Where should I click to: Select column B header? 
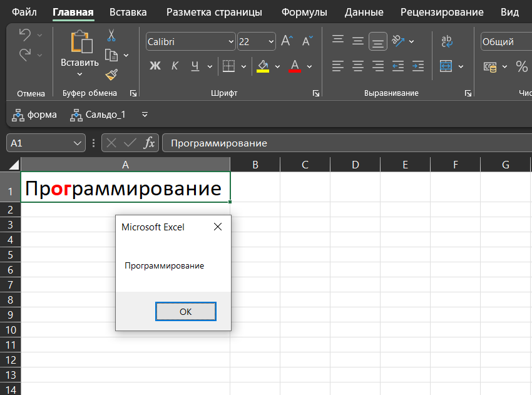tap(255, 165)
